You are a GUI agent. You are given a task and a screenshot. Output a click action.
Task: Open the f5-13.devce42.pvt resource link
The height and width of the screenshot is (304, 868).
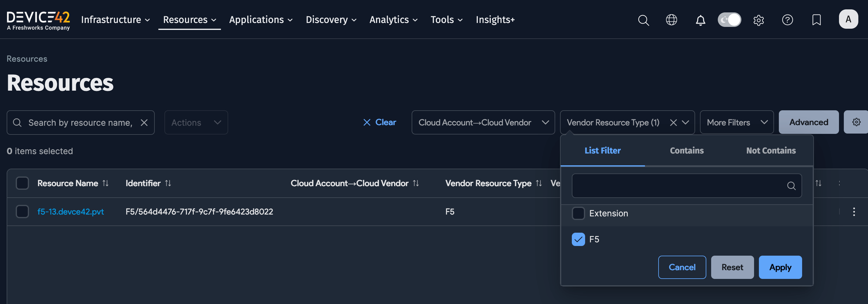click(x=71, y=212)
